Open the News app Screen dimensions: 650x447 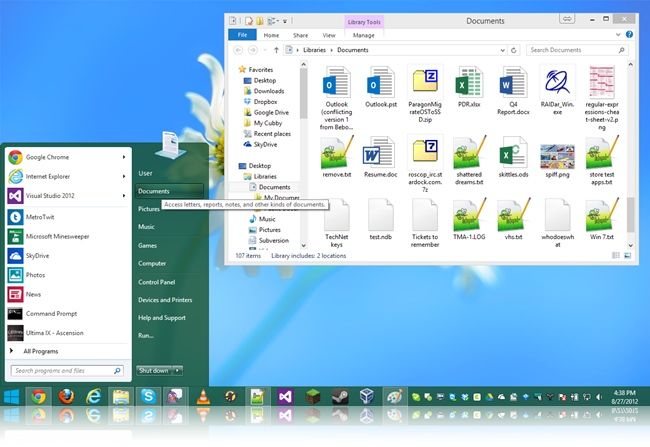click(68, 294)
